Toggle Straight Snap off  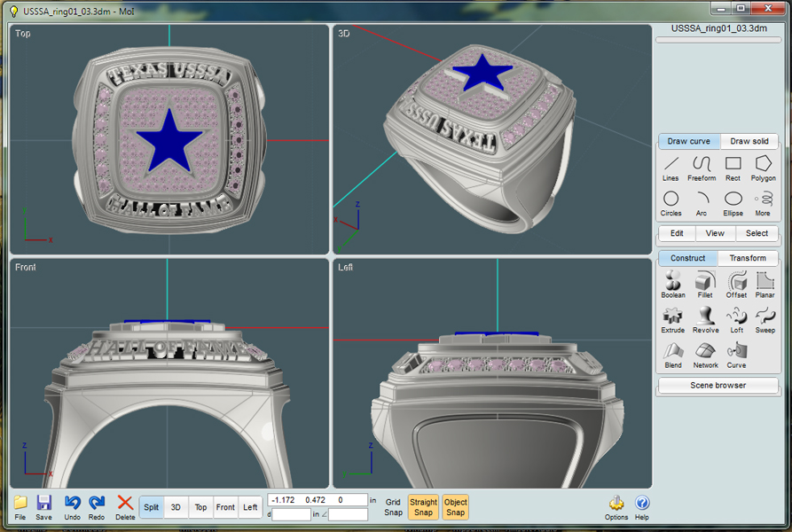click(x=423, y=507)
